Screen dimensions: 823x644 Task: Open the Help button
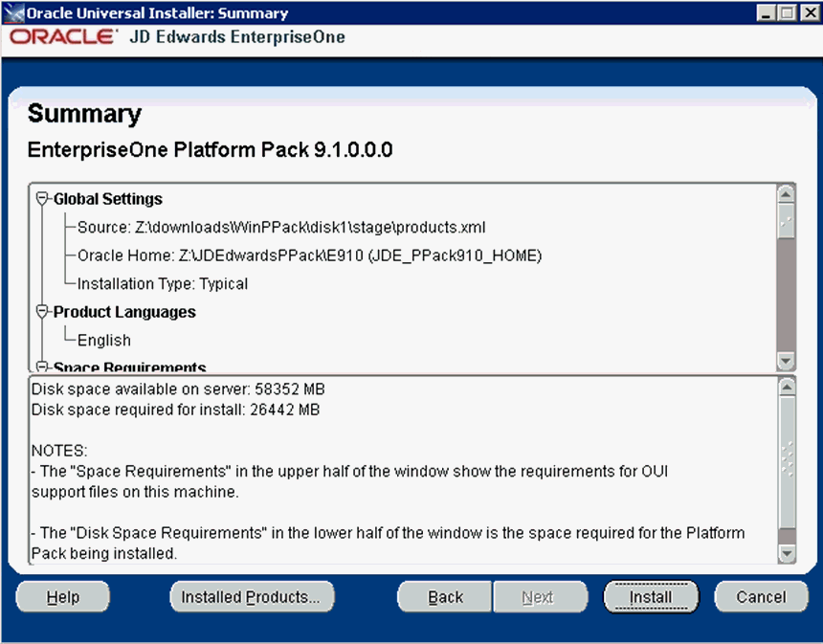(x=63, y=597)
